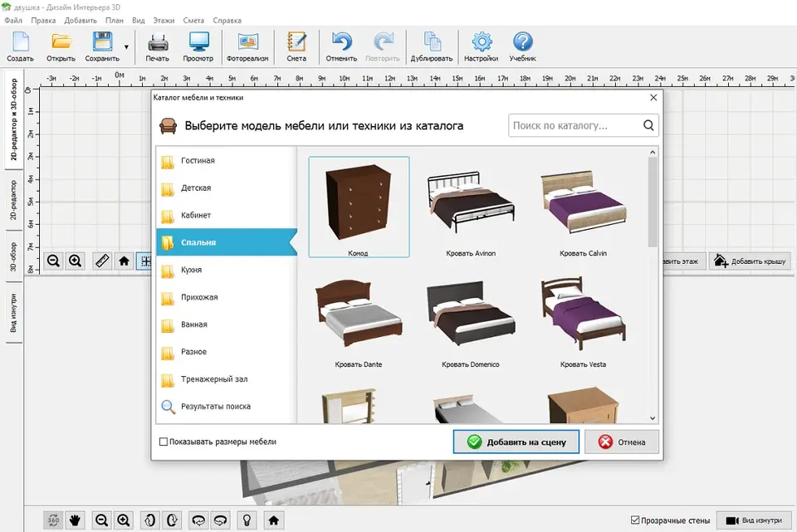The image size is (797, 532).
Task: Open the Файл menu
Action: tap(13, 20)
